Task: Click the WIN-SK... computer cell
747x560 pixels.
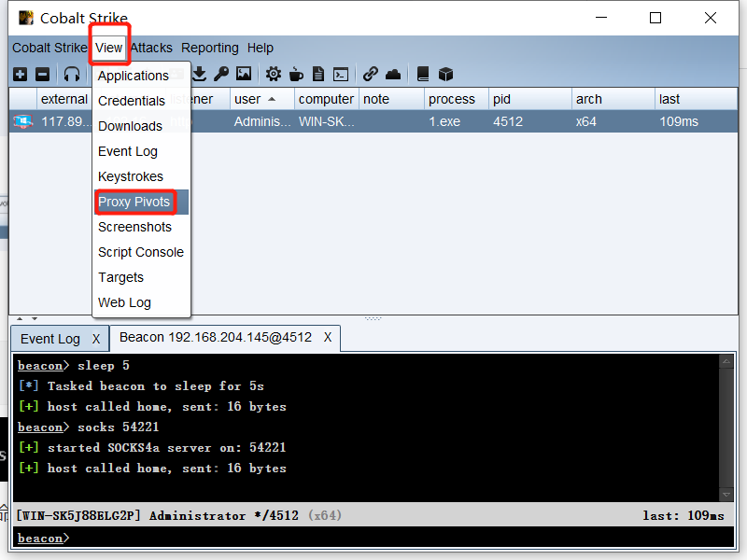Action: pyautogui.click(x=326, y=121)
